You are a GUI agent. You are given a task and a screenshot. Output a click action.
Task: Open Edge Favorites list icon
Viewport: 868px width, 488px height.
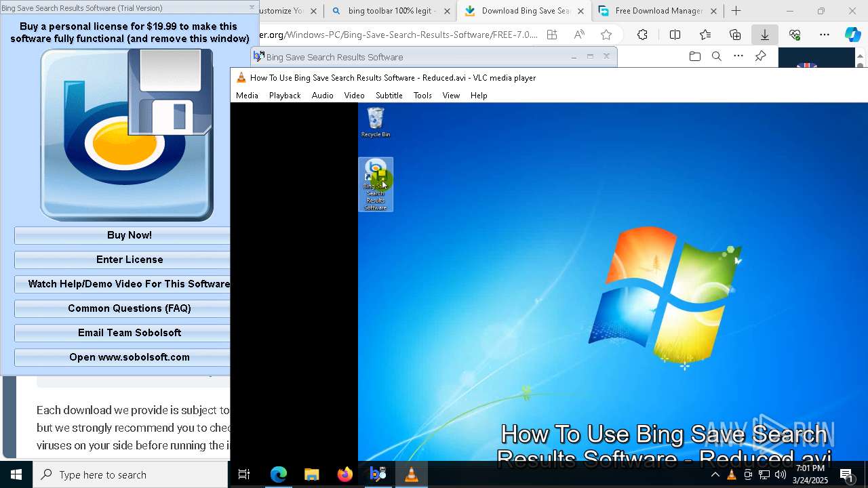[x=705, y=35]
